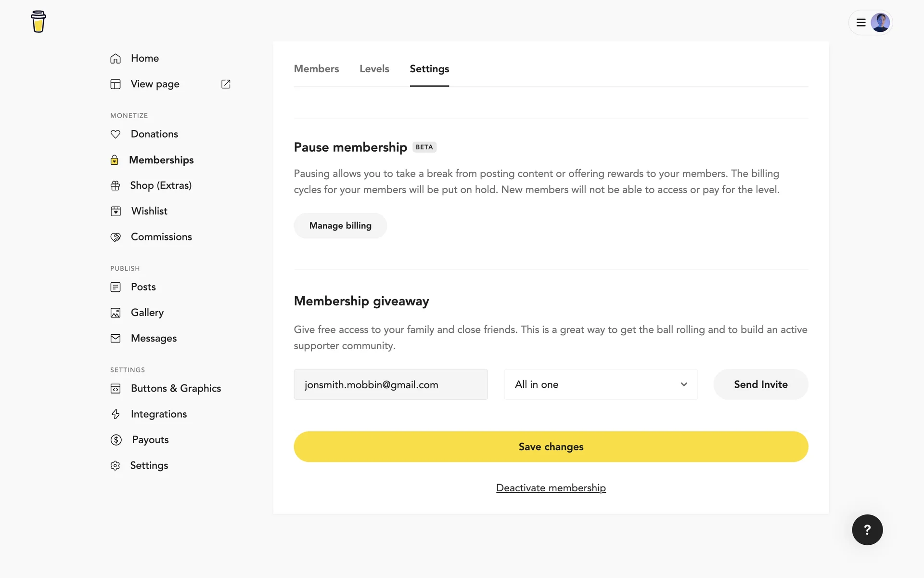The width and height of the screenshot is (924, 578).
Task: Click the chevron arrow in level selector
Action: 684,384
